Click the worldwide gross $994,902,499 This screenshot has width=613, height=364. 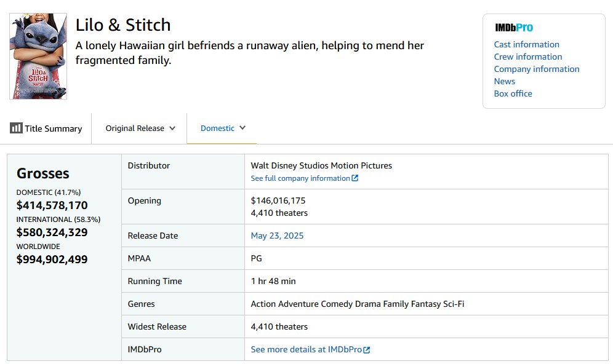[52, 259]
